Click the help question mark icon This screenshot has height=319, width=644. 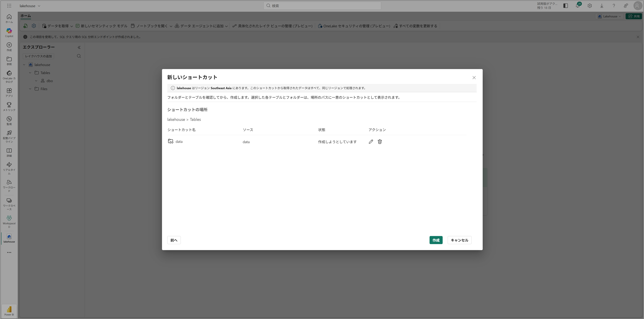click(613, 6)
